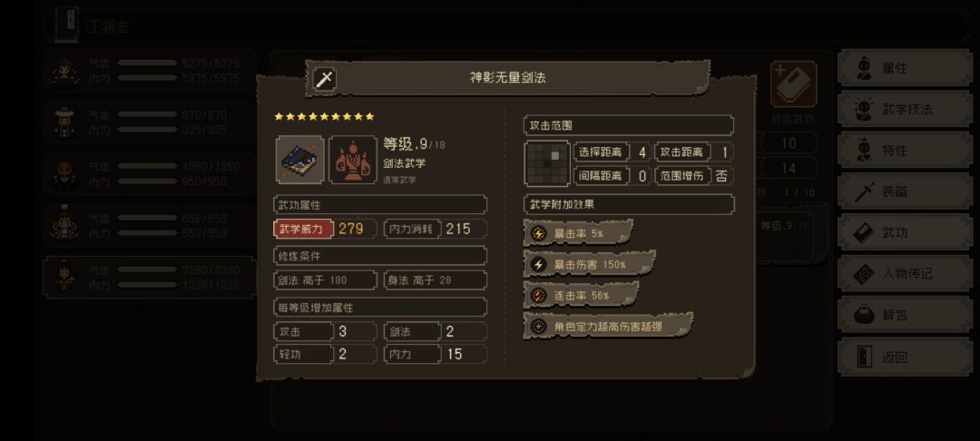Click the add martial art book icon

coord(793,83)
